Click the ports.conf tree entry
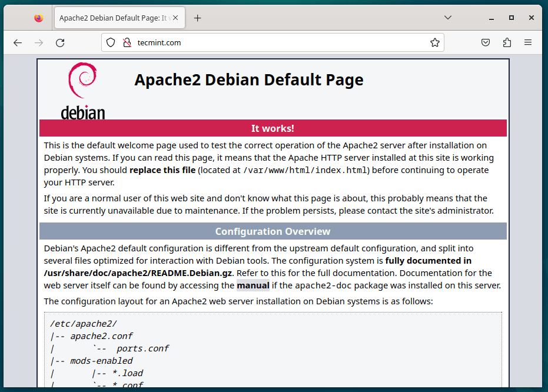Viewport: 548px width, 392px height. (142, 348)
